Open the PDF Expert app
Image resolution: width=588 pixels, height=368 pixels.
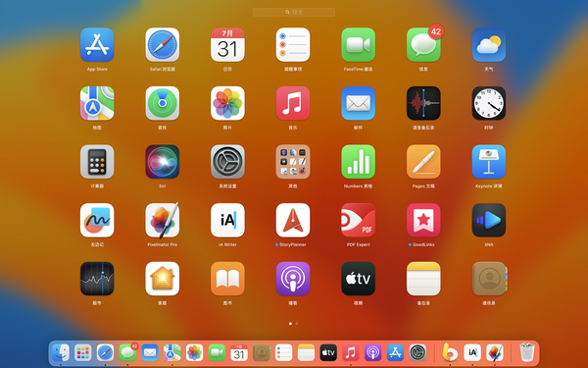tap(358, 221)
